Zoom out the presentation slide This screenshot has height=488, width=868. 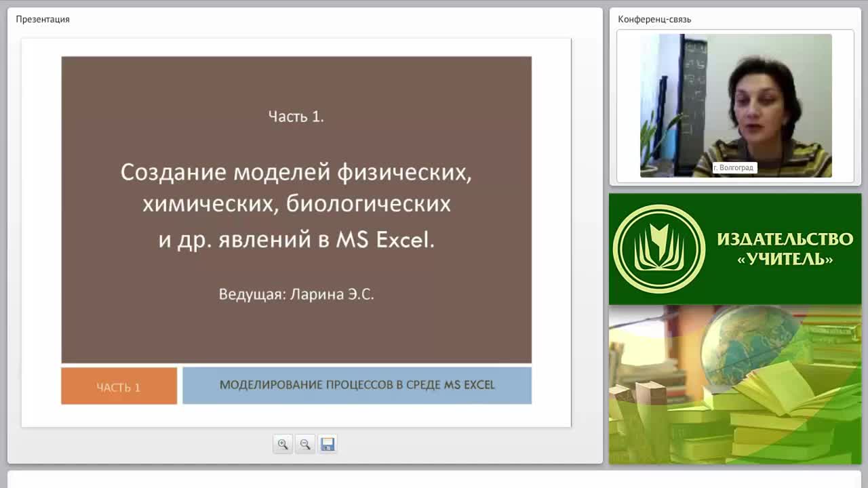point(305,444)
